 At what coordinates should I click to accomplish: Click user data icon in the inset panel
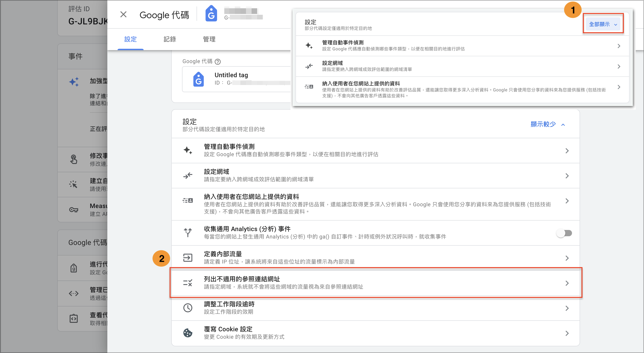click(x=309, y=87)
